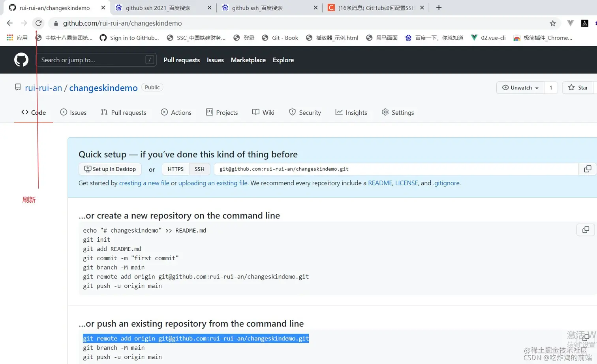Screen dimensions: 597x364
Task: Open the 极简插件_Chrome bookmark
Action: (543, 38)
